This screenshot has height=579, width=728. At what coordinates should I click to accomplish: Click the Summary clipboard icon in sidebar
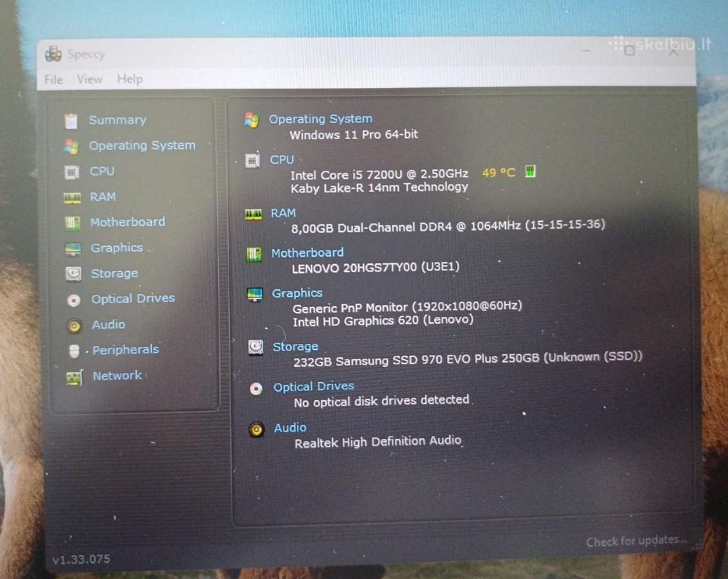click(x=71, y=121)
